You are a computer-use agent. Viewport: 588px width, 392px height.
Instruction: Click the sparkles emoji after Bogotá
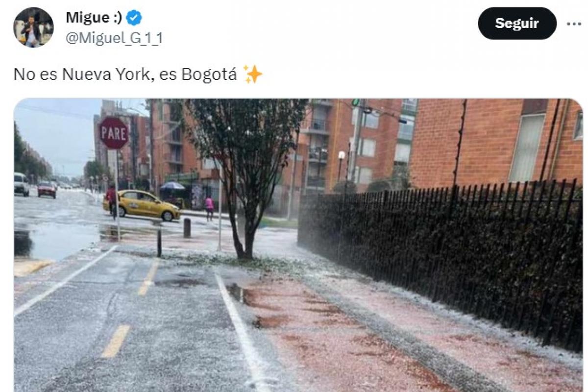pyautogui.click(x=253, y=74)
